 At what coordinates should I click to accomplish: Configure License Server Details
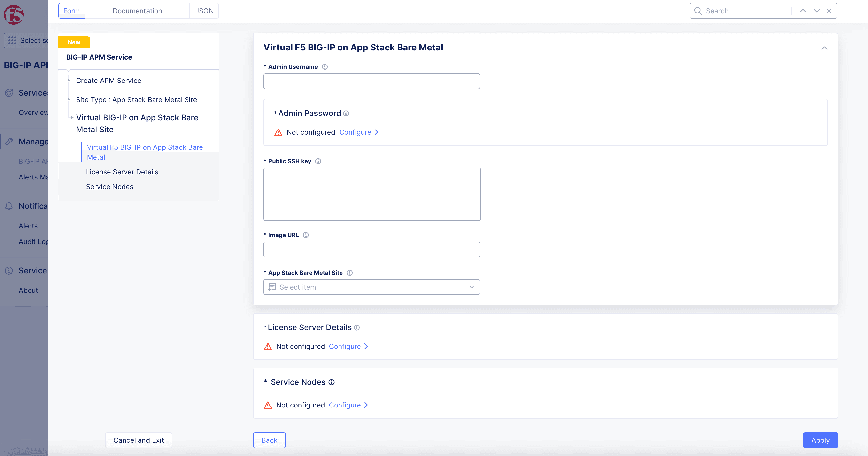pos(345,346)
